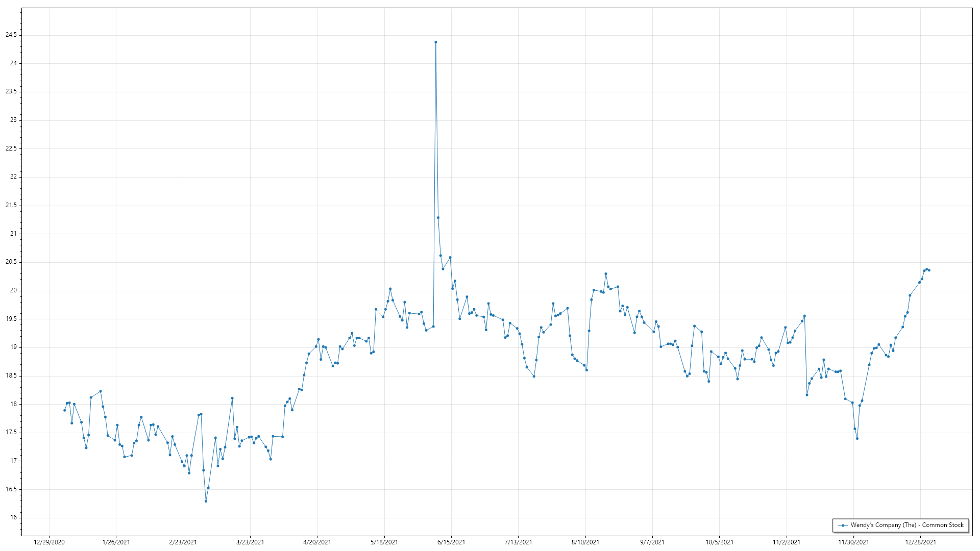Viewport: 980px width, 551px height.
Task: Click the peak data point near 24.4
Action: click(x=435, y=42)
